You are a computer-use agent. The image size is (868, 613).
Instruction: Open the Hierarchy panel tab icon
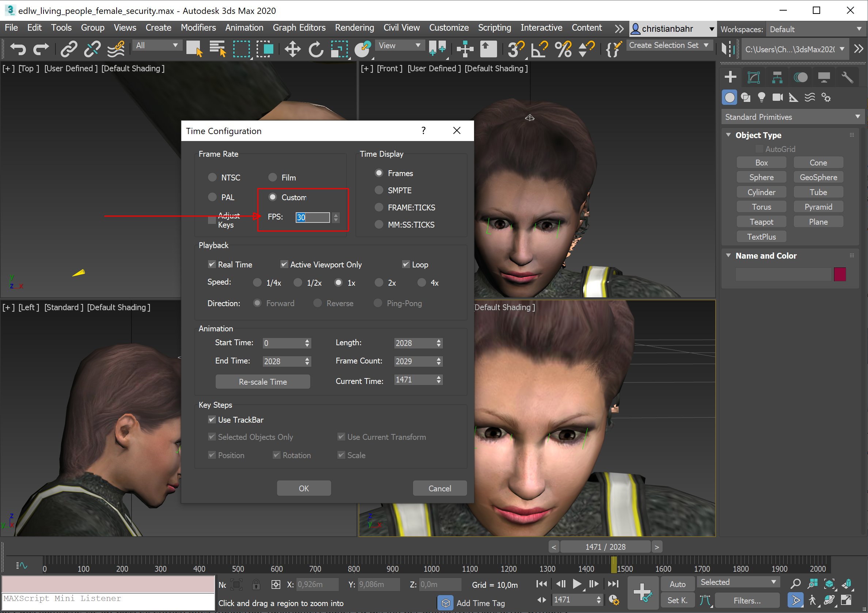click(777, 77)
